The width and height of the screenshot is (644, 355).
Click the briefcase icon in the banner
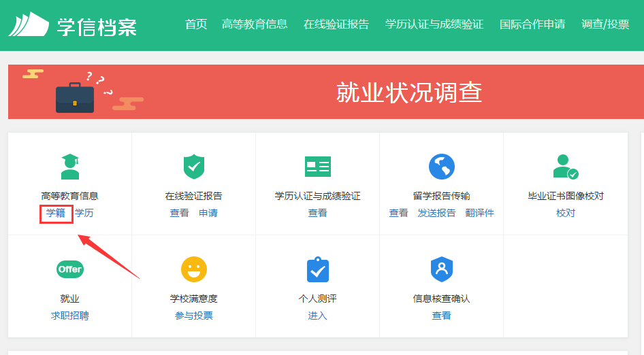[75, 97]
